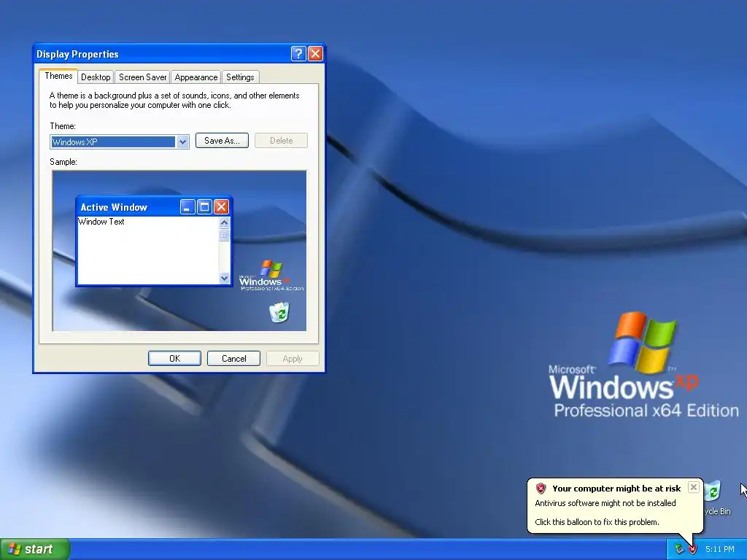Click the sample window scrollbar thumb
Image resolution: width=747 pixels, height=560 pixels.
tap(225, 235)
